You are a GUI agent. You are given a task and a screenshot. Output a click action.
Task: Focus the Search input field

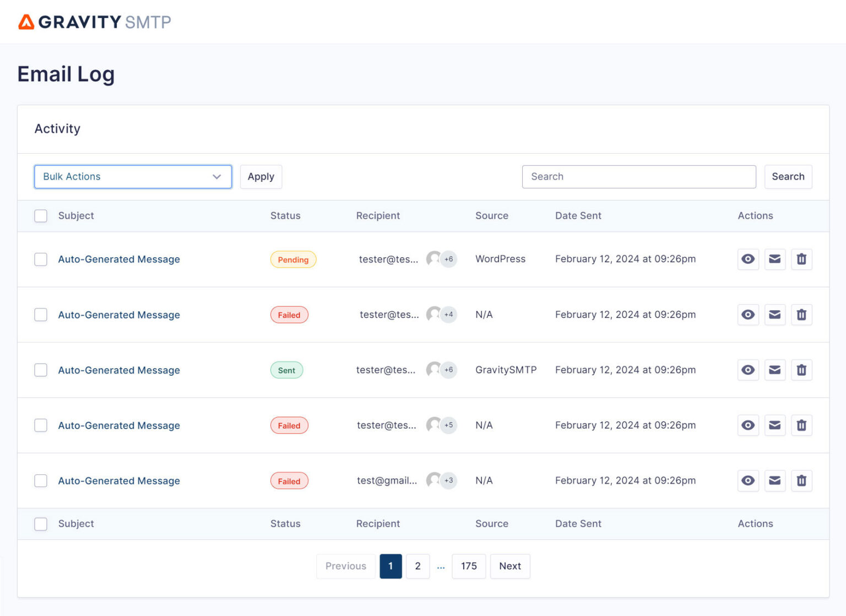pos(639,177)
